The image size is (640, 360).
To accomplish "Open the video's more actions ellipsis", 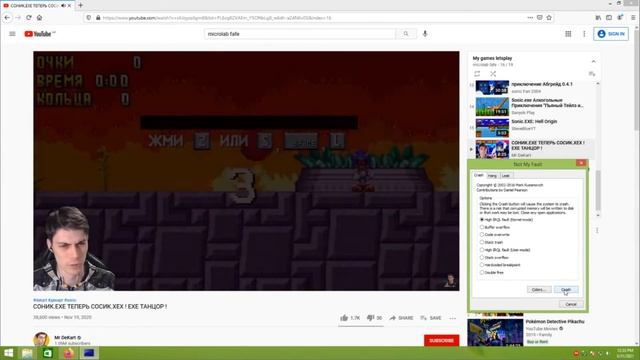I will tap(453, 318).
